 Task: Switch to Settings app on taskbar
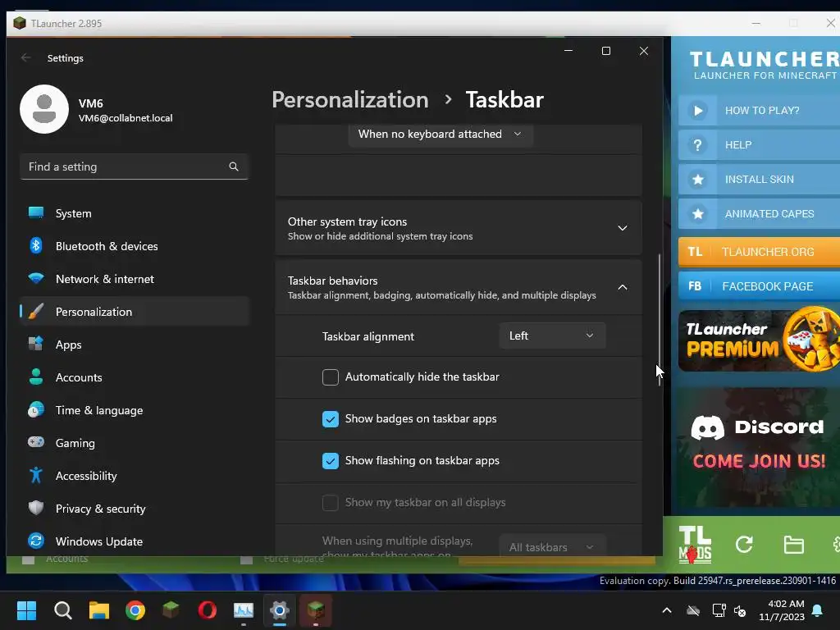pyautogui.click(x=279, y=610)
